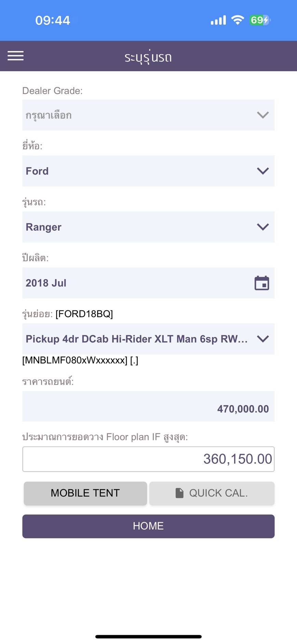The image size is (297, 644).
Task: Click the 470,000.00 car price field
Action: [148, 408]
